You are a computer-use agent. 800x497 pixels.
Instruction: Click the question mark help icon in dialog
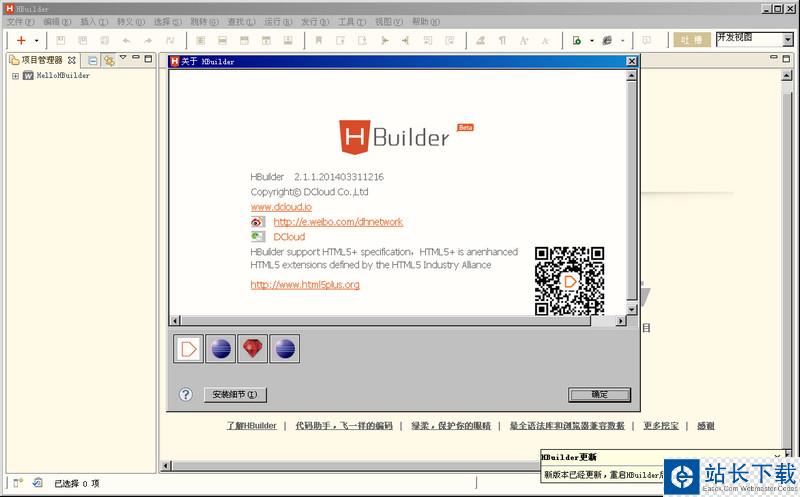coord(186,394)
